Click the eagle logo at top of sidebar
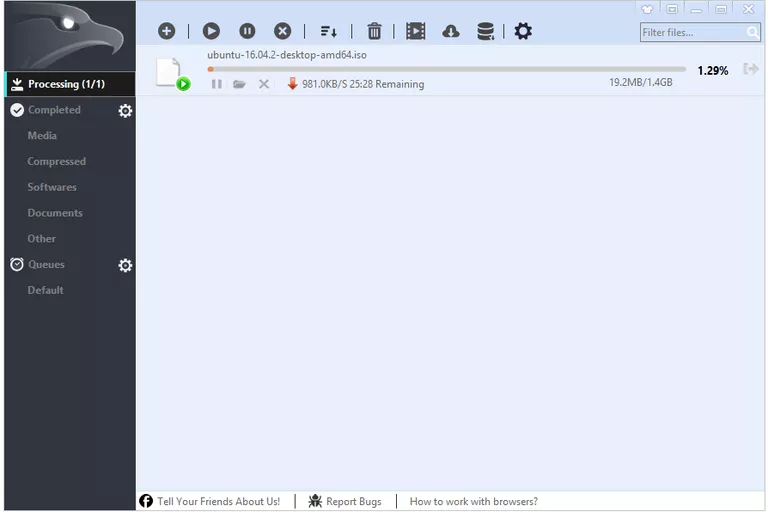 [x=70, y=36]
